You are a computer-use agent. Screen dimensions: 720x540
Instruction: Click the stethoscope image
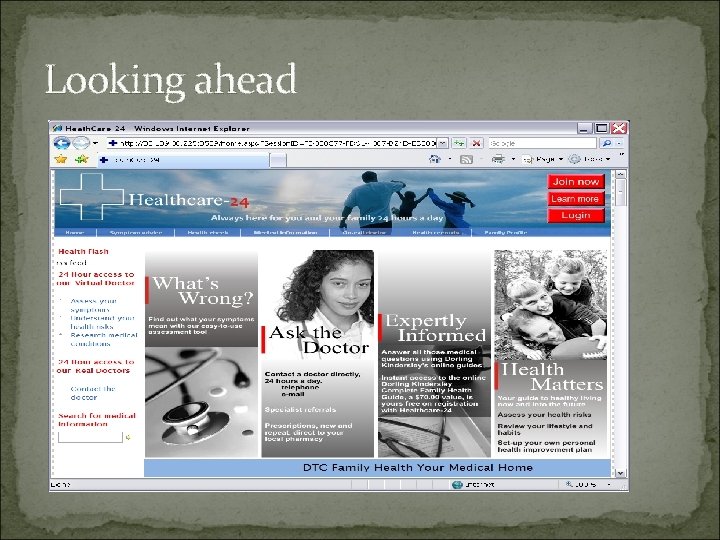click(x=202, y=402)
